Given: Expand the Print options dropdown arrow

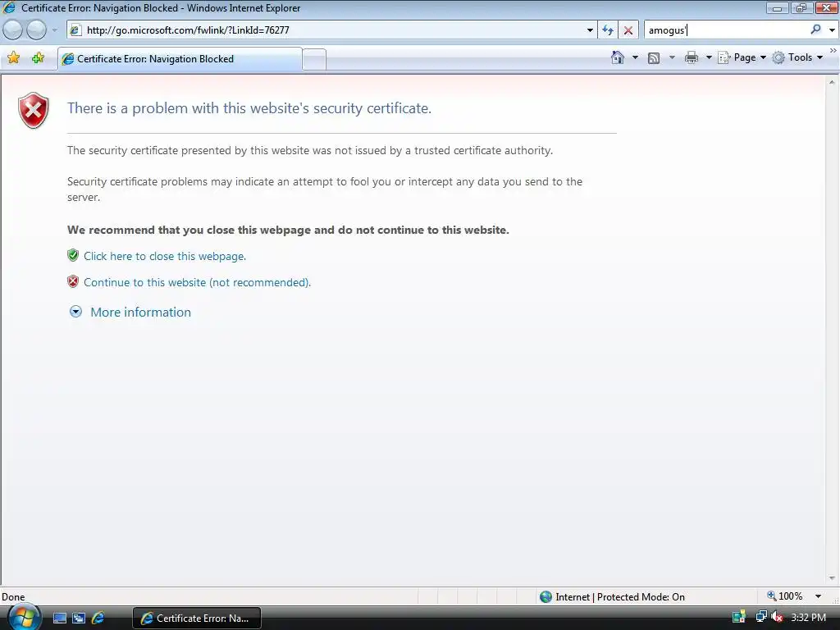Looking at the screenshot, I should pyautogui.click(x=709, y=57).
